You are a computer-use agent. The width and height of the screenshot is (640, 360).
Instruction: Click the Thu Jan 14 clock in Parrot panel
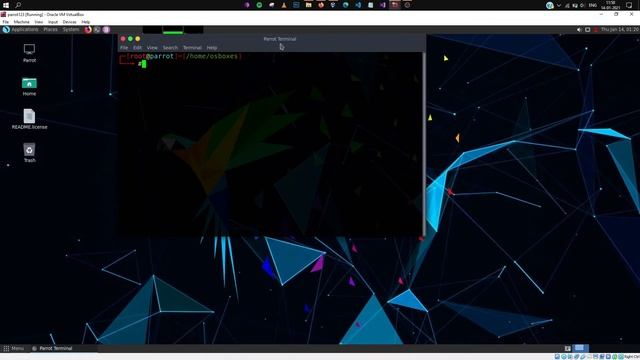620,29
